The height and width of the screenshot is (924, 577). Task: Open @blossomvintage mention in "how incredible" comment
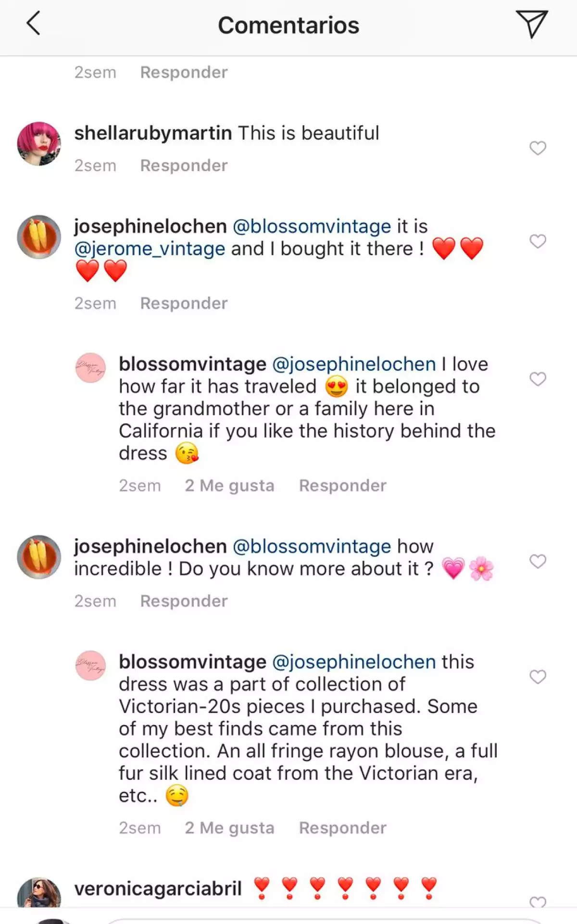tap(312, 547)
